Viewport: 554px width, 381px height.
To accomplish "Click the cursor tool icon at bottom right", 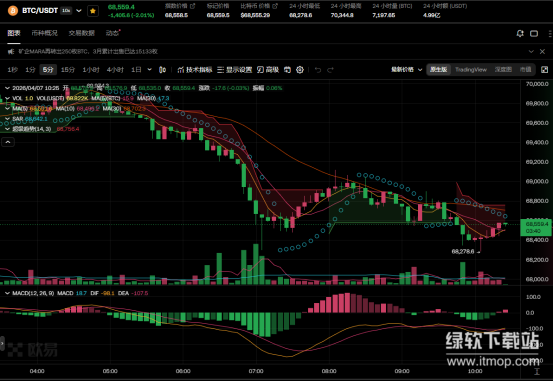I will pyautogui.click(x=537, y=372).
